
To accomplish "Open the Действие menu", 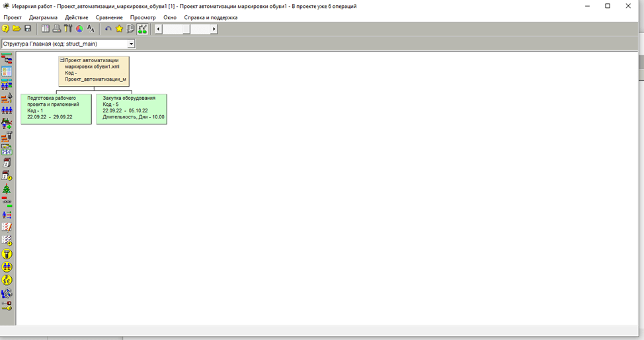I will [x=77, y=17].
